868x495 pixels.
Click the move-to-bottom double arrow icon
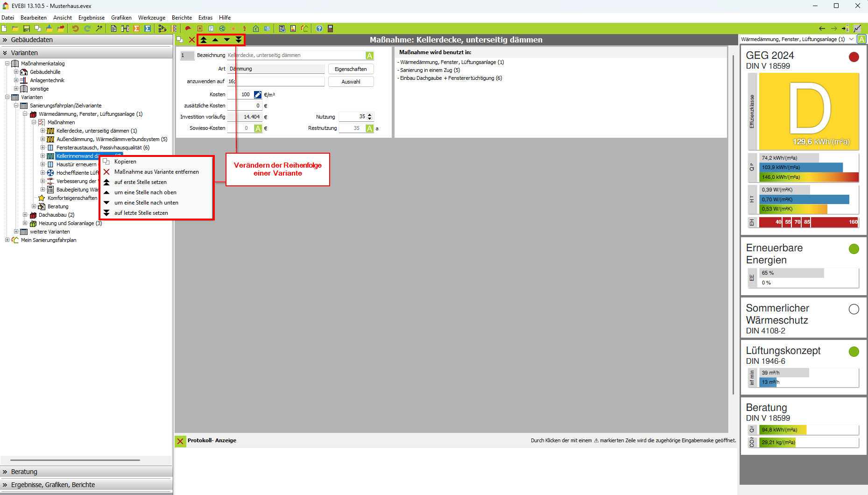(239, 40)
